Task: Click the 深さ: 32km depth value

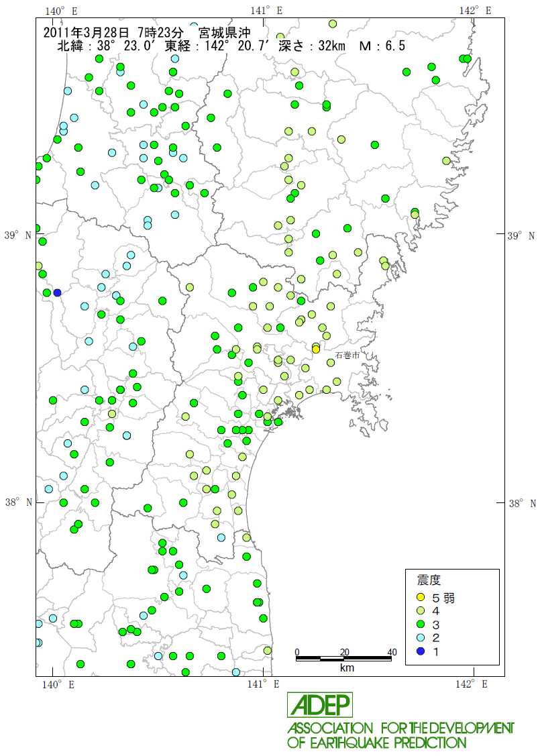Action: [x=312, y=46]
